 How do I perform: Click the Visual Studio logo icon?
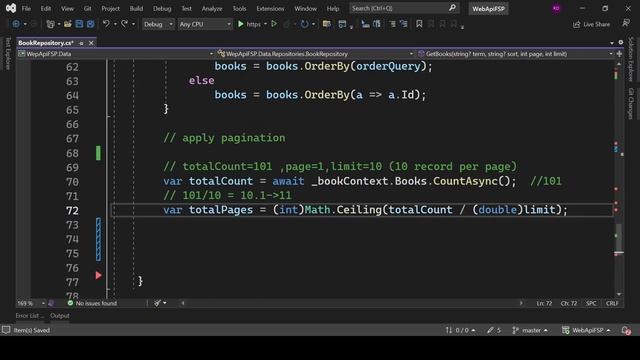coord(11,8)
